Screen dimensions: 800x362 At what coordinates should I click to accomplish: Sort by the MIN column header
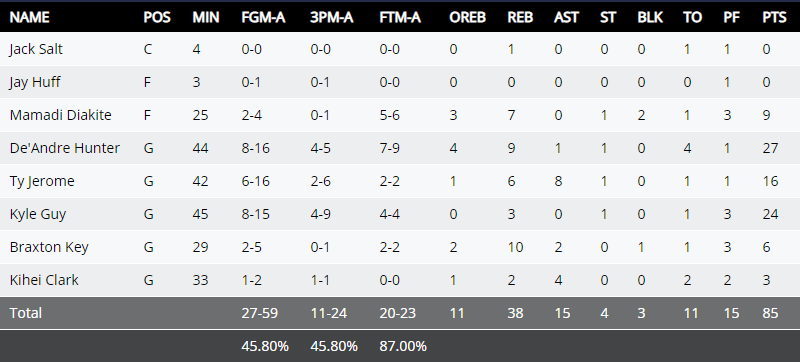coord(206,17)
